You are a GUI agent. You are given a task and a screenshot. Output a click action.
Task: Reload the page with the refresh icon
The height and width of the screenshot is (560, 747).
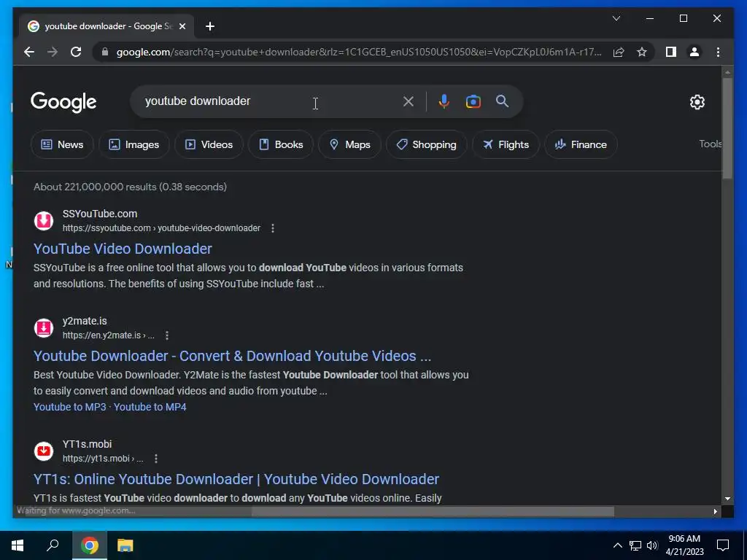[x=76, y=52]
